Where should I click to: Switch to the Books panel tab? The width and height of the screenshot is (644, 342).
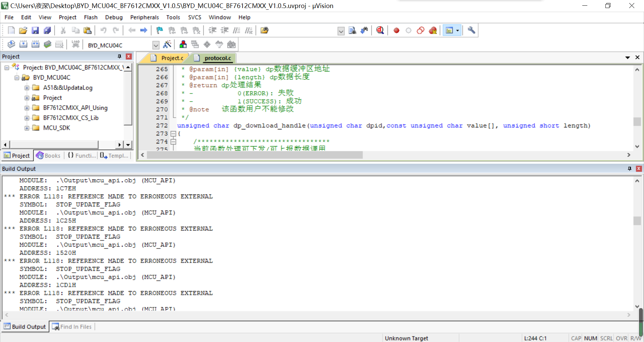point(48,156)
